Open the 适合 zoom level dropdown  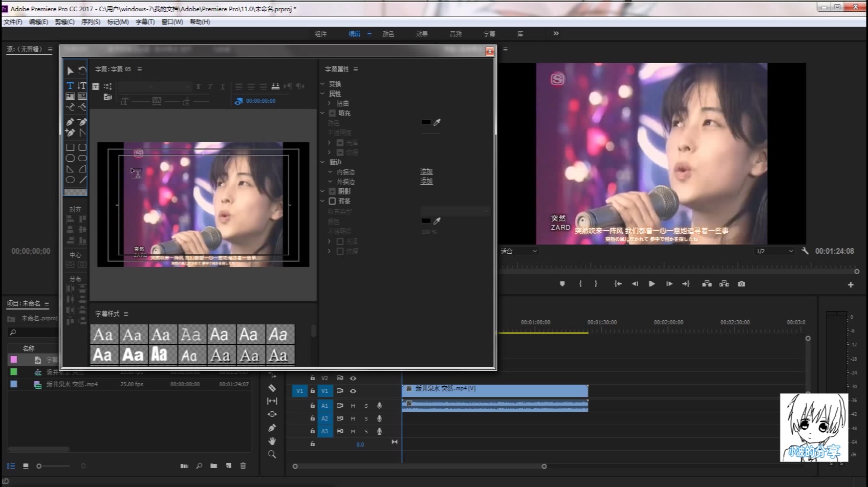[x=519, y=251]
